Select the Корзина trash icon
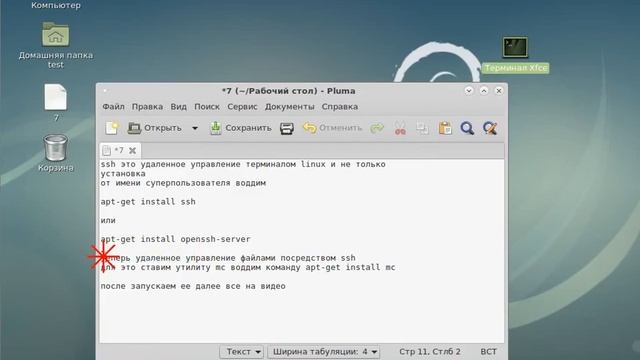The width and height of the screenshot is (640, 360). [x=56, y=153]
